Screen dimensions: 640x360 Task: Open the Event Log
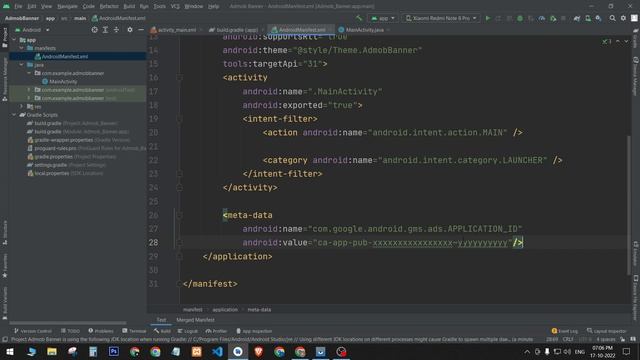tap(565, 331)
